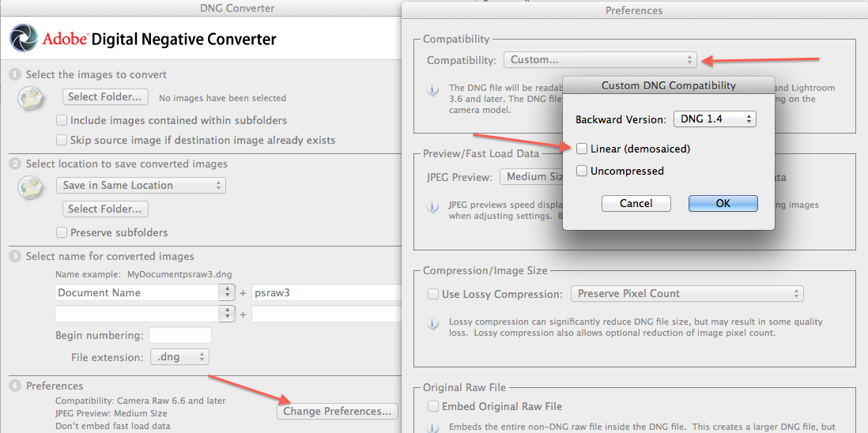This screenshot has height=433, width=868.
Task: Click Select Folder button for source images
Action: point(105,96)
